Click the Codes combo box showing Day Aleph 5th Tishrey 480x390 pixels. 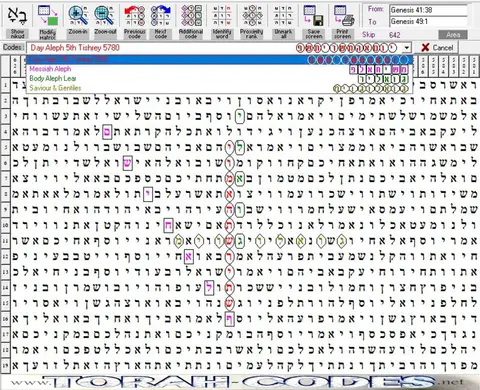(x=218, y=48)
